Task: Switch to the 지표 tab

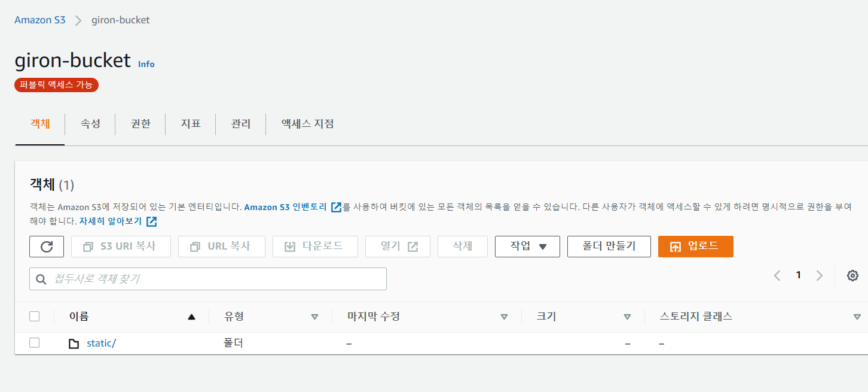Action: tap(191, 124)
